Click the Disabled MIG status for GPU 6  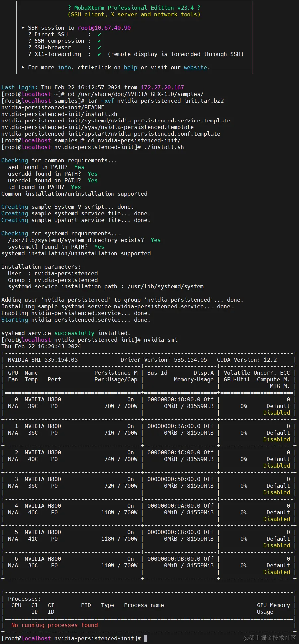click(277, 572)
